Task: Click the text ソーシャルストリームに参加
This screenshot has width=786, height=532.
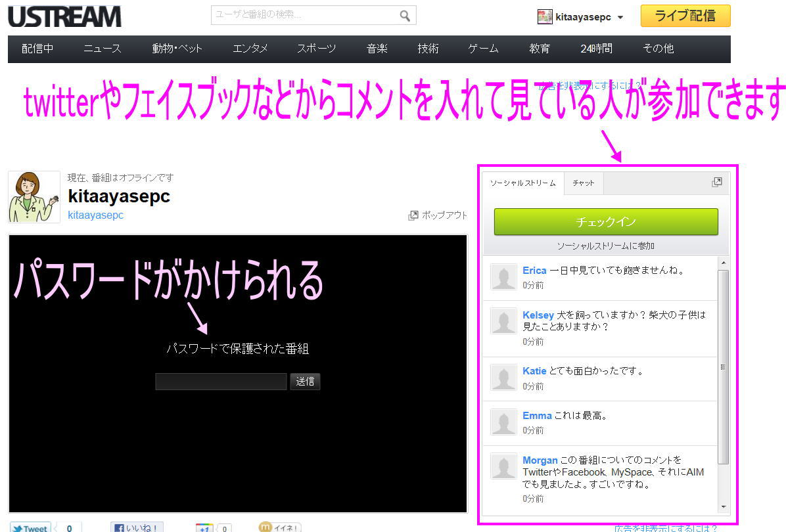Action: click(x=606, y=246)
